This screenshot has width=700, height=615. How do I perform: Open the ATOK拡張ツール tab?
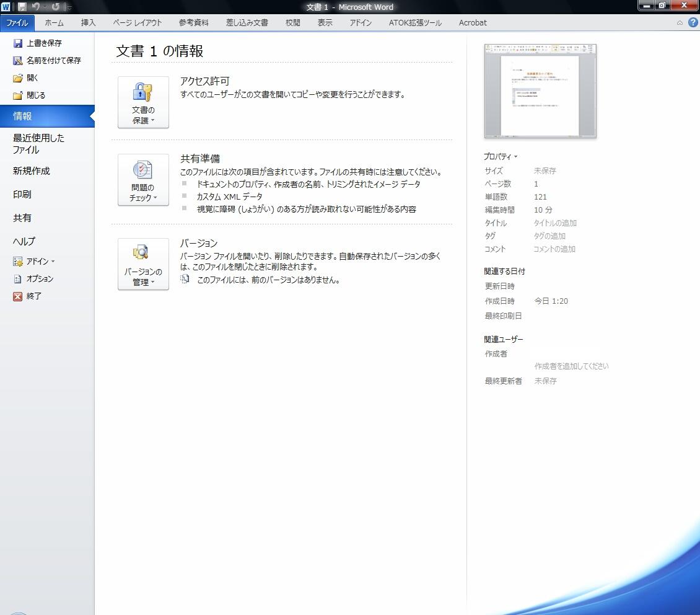415,23
